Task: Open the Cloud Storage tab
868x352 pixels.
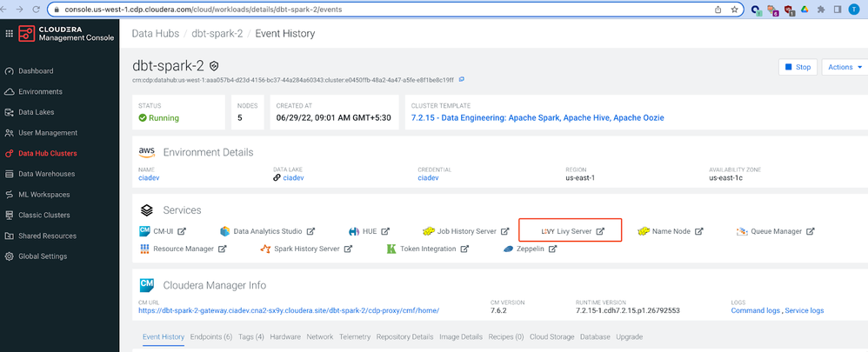Action: 552,336
